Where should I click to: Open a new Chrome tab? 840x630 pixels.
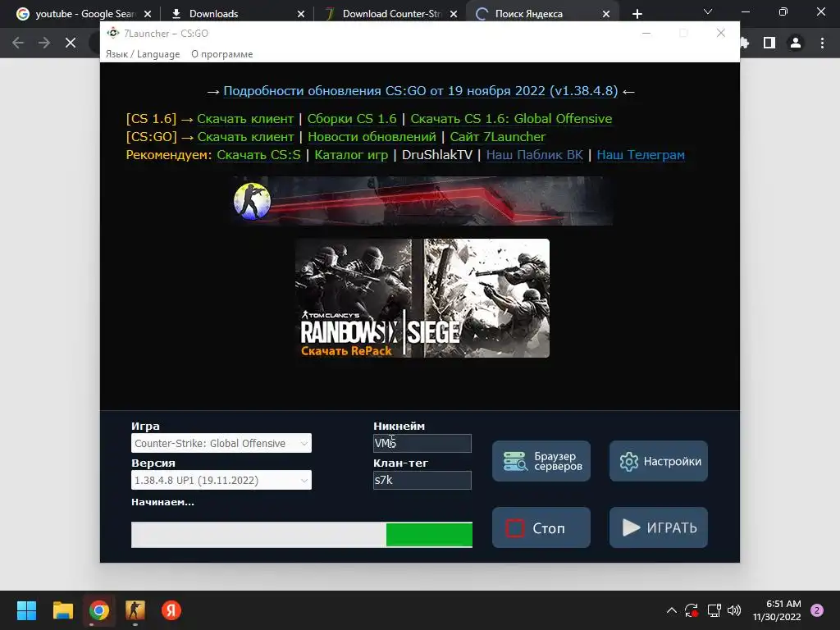pyautogui.click(x=637, y=14)
